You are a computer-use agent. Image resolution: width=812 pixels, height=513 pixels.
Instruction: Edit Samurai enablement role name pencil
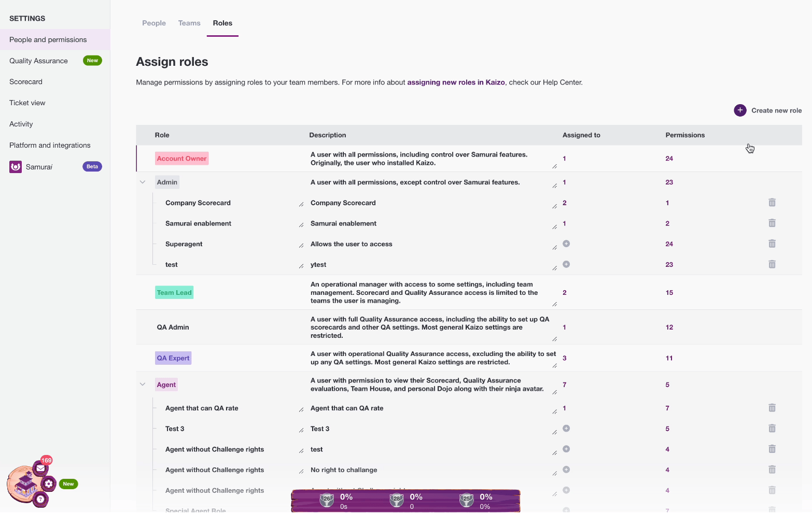pos(301,225)
